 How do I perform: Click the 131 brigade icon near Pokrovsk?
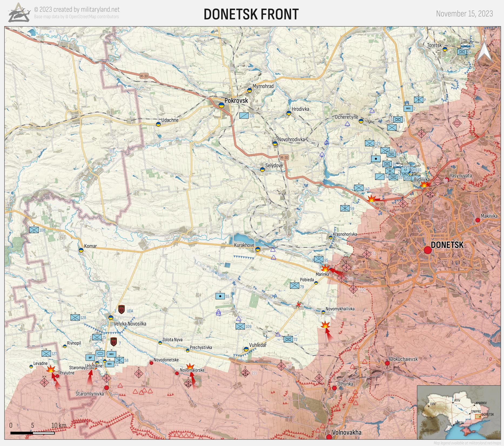[x=244, y=115]
